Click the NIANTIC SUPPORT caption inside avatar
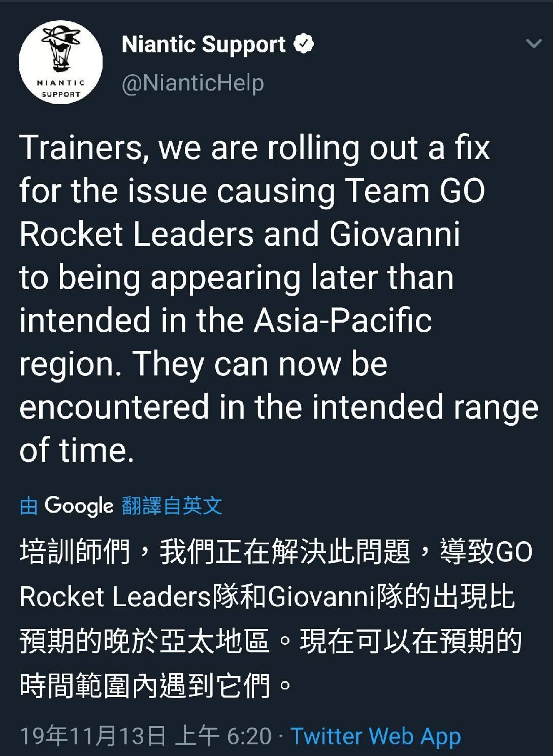This screenshot has height=756, width=553. click(x=60, y=88)
